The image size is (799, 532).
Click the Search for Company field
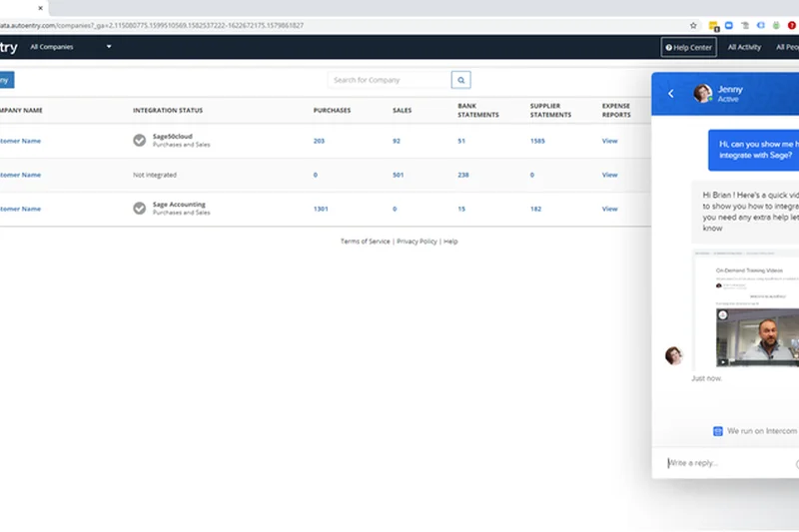tap(390, 80)
